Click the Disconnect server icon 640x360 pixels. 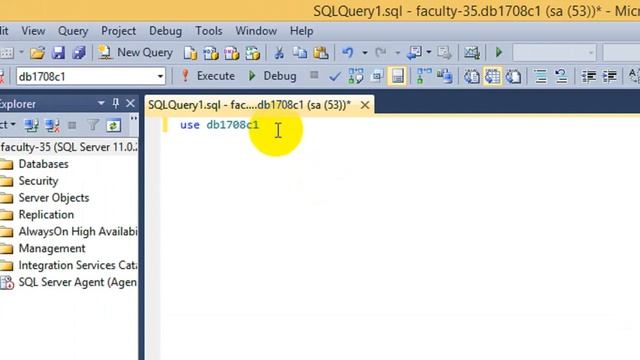52,125
